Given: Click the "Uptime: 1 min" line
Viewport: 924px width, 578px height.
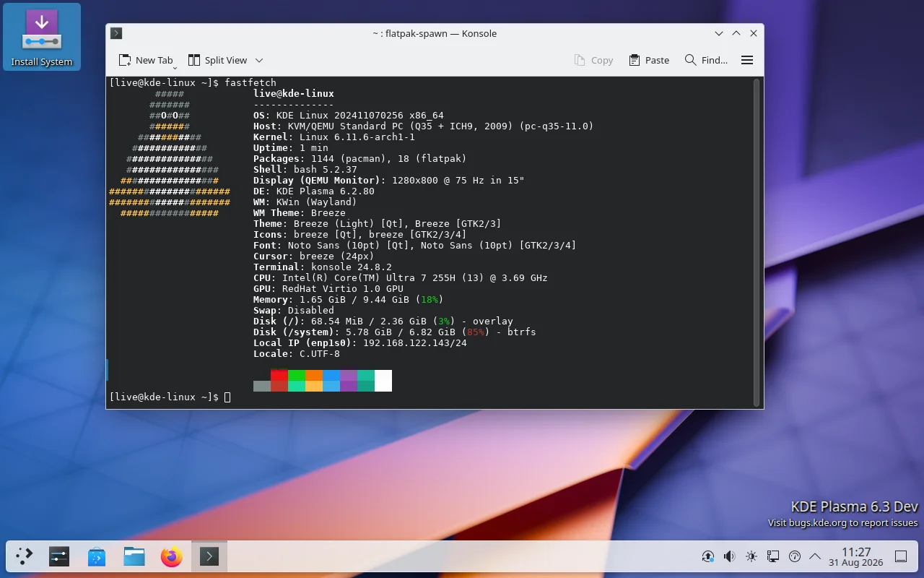Looking at the screenshot, I should coord(291,148).
